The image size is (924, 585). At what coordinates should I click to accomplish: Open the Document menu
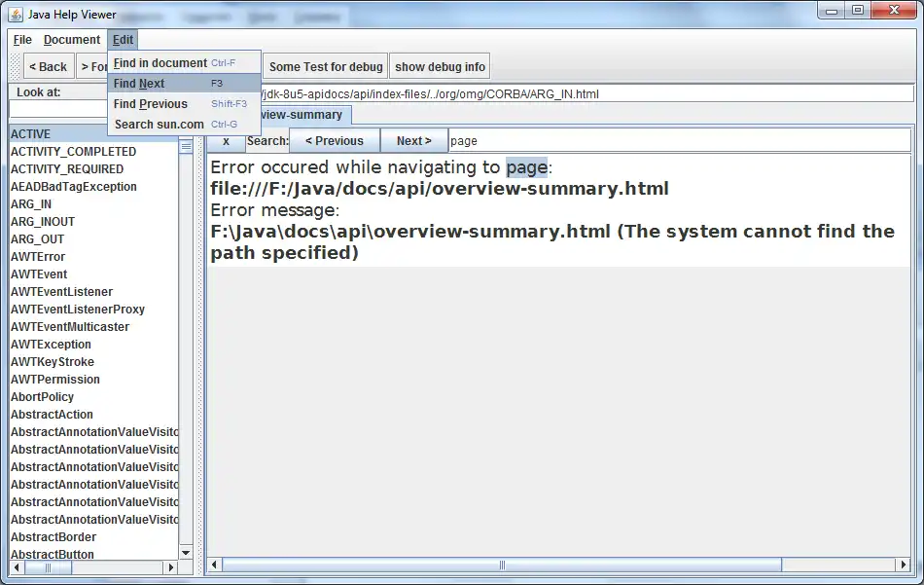pyautogui.click(x=72, y=40)
